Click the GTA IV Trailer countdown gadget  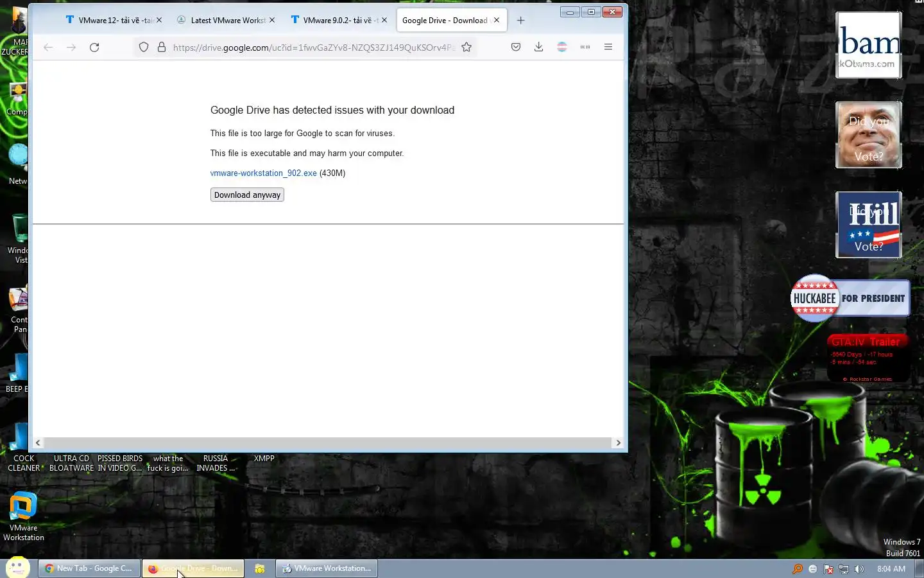point(868,358)
